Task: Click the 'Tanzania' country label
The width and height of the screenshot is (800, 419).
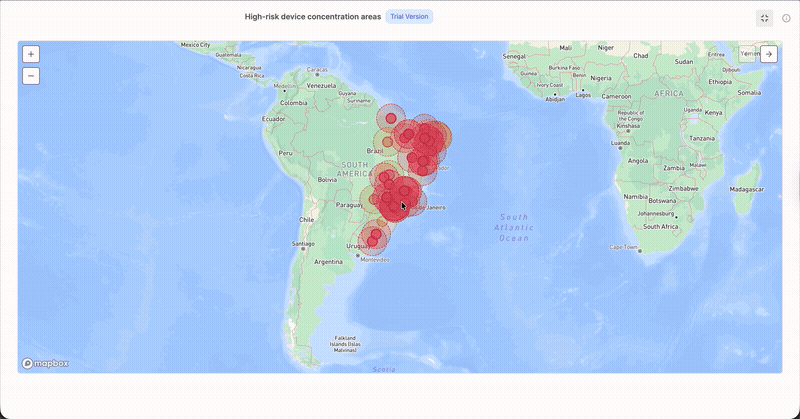Action: [x=702, y=138]
